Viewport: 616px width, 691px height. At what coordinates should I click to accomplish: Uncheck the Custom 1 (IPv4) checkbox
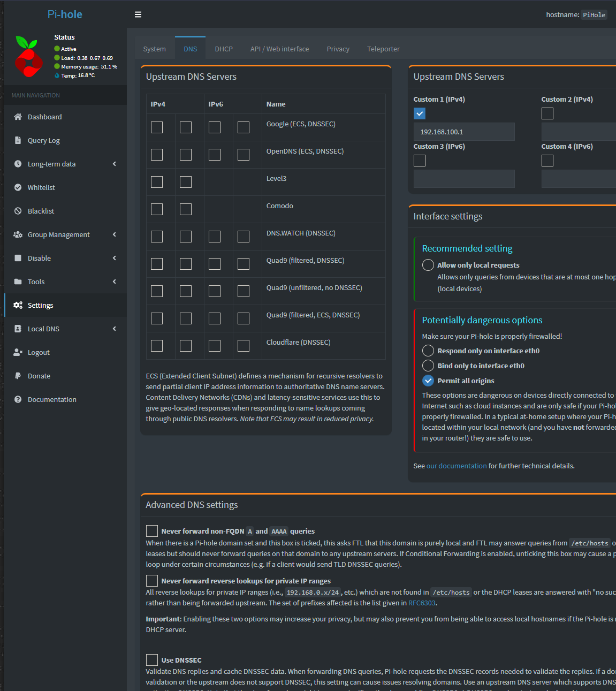point(420,113)
